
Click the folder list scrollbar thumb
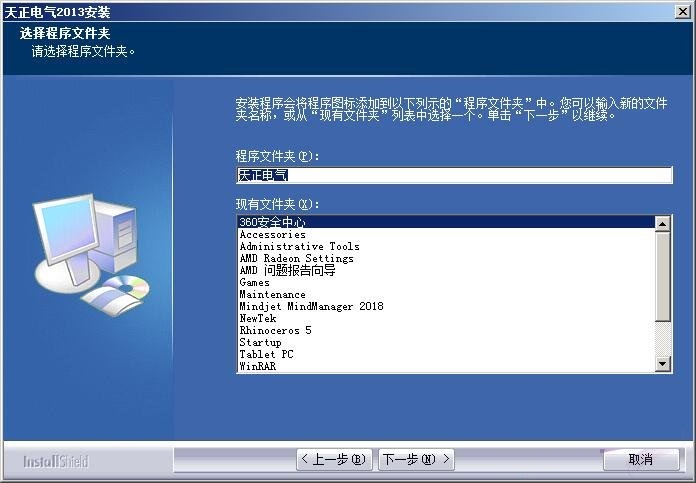(663, 276)
